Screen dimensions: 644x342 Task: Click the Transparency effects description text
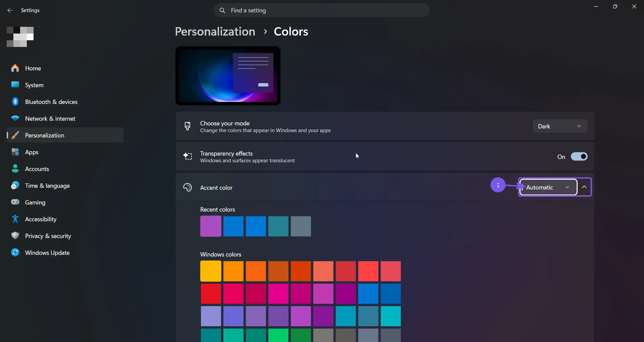(x=248, y=161)
